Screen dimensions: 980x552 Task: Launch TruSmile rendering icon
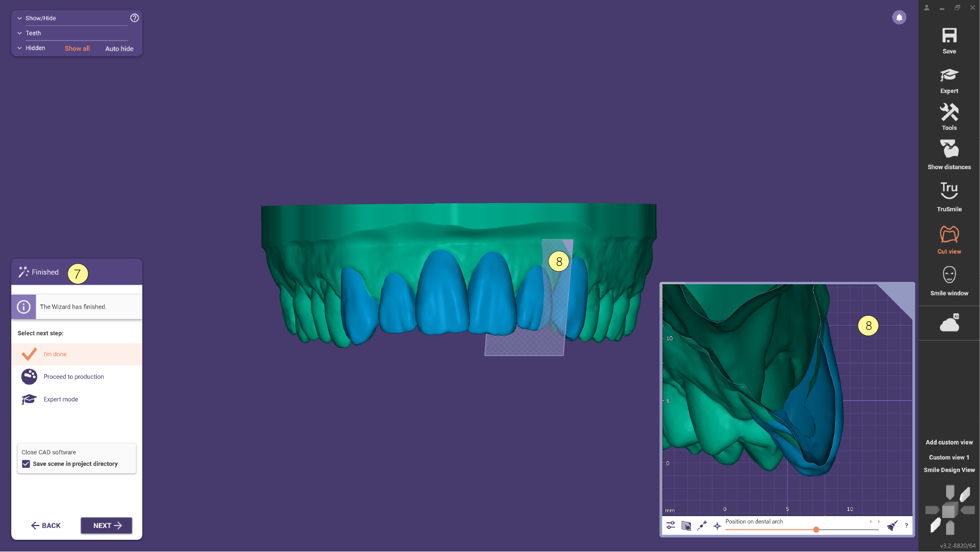(949, 191)
